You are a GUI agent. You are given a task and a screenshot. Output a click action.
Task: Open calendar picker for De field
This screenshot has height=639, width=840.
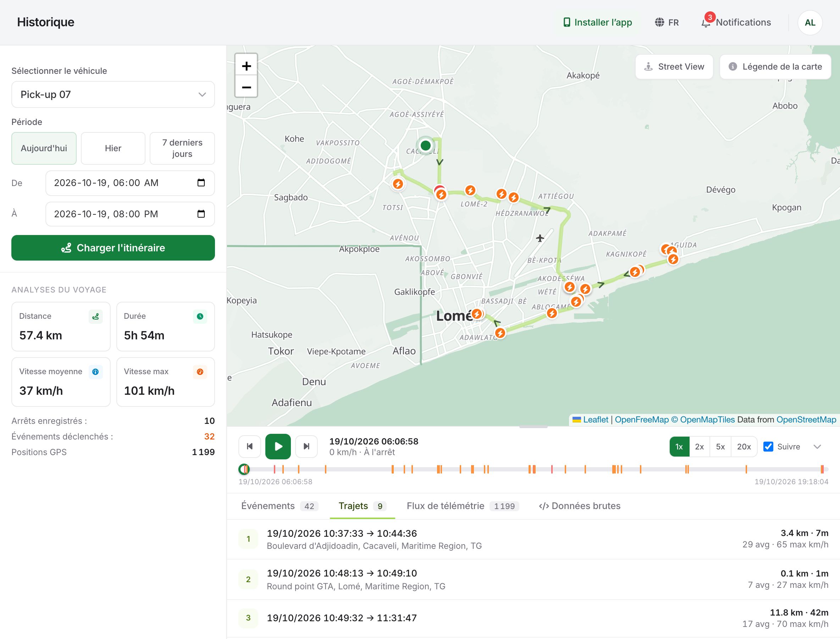(x=201, y=183)
